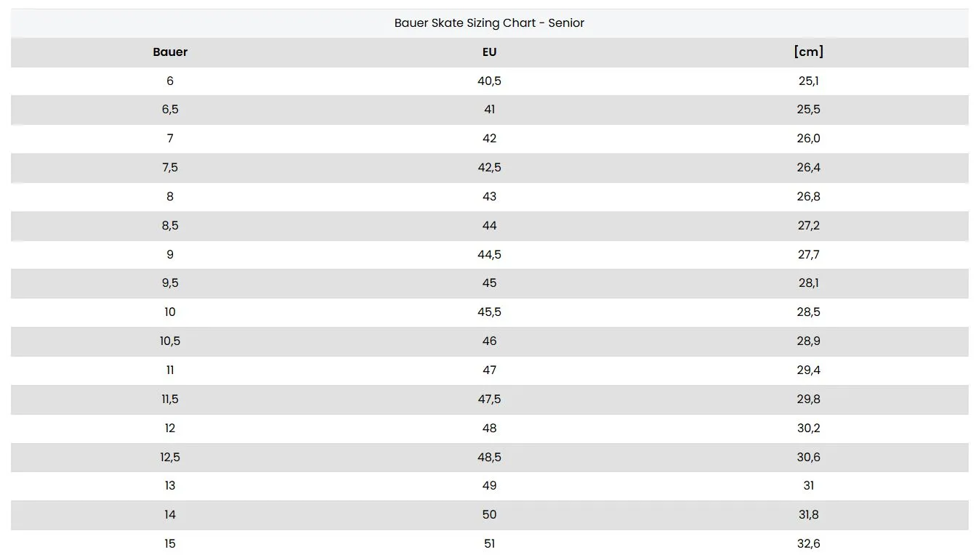Click the 31,8 cm cell
The height and width of the screenshot is (560, 976).
pyautogui.click(x=808, y=515)
